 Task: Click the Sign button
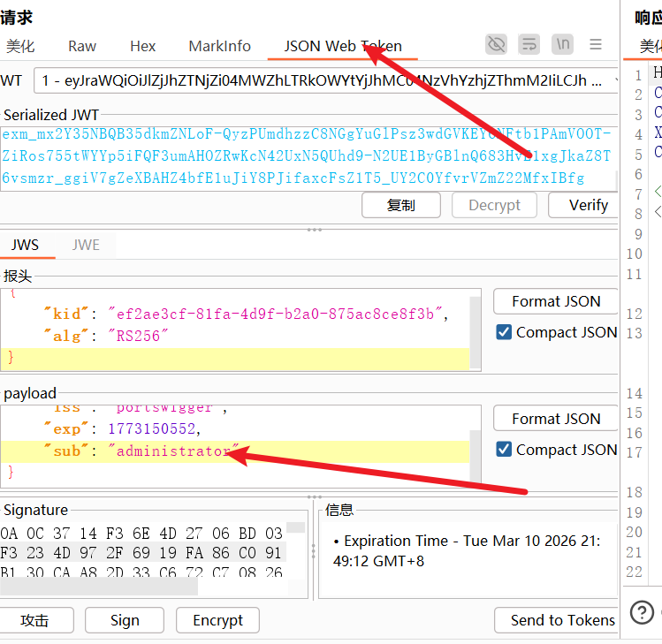[x=125, y=620]
